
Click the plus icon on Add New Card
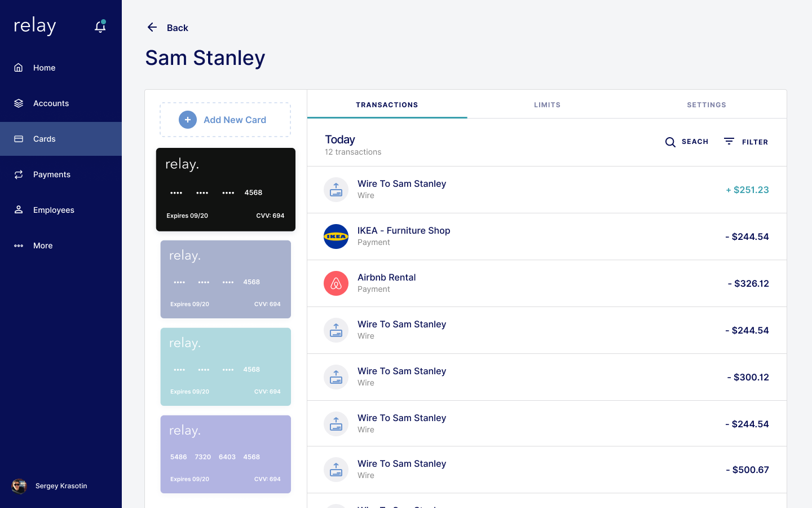point(188,120)
